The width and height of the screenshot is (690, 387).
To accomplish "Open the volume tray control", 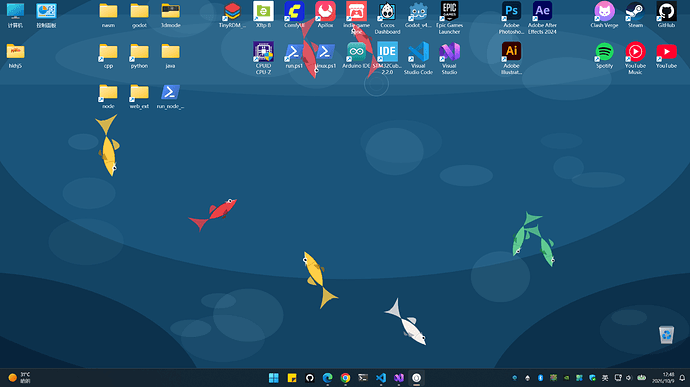I will tap(629, 378).
